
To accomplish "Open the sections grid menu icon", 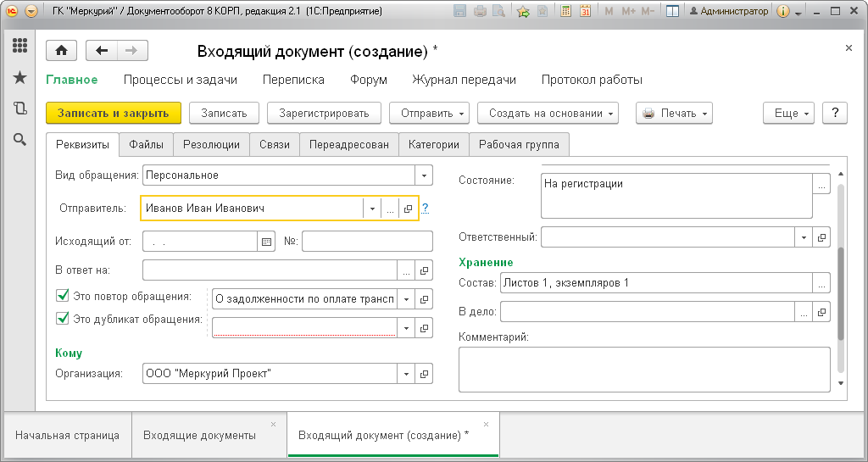I will (x=20, y=46).
